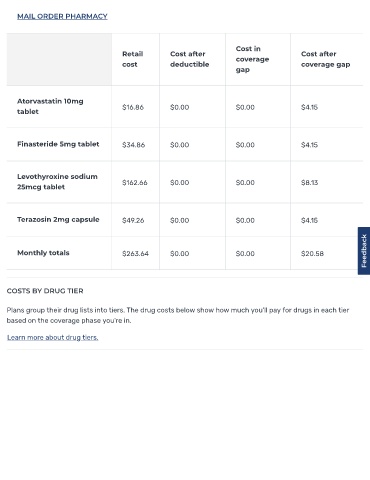Click the $162.66 Levothyroxine retail cost

tap(135, 183)
